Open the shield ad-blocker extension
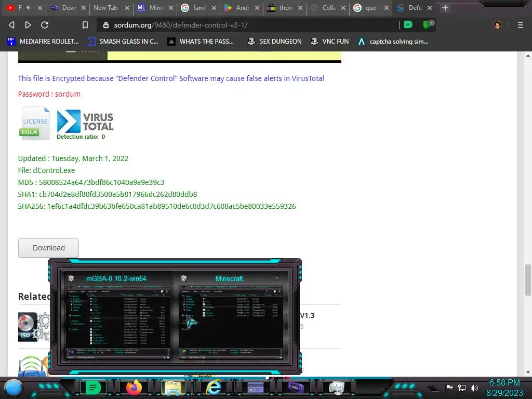Screen dimensions: 532x399 tap(428, 24)
